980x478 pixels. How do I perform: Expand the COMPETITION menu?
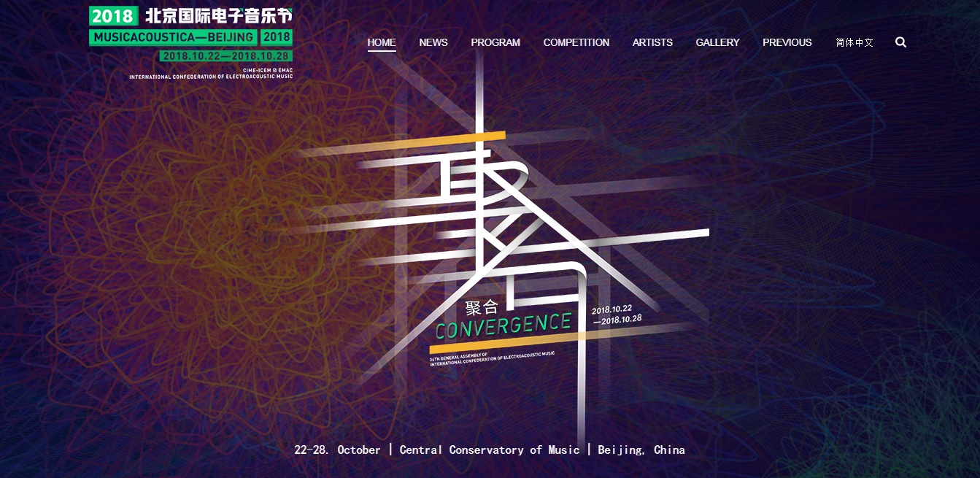576,42
